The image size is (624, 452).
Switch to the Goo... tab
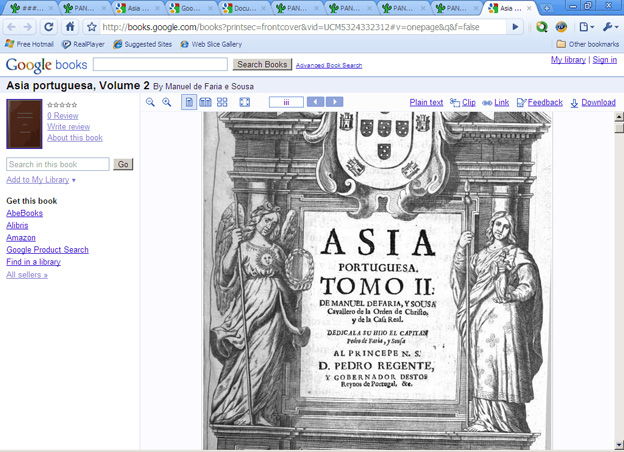(191, 8)
